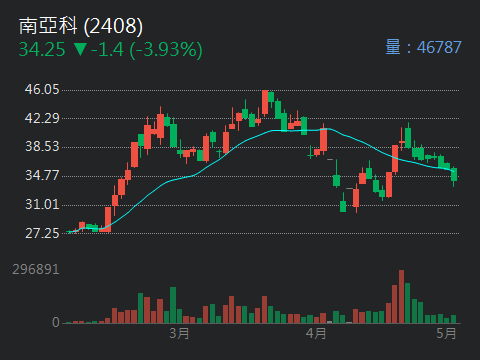Image resolution: width=480 pixels, height=360 pixels.
Task: Click the change value -1.4 (-3.93%)
Action: tap(147, 50)
